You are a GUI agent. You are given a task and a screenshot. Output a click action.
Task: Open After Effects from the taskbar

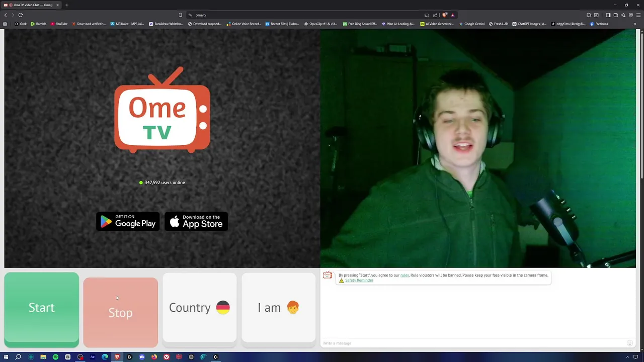pos(92,357)
